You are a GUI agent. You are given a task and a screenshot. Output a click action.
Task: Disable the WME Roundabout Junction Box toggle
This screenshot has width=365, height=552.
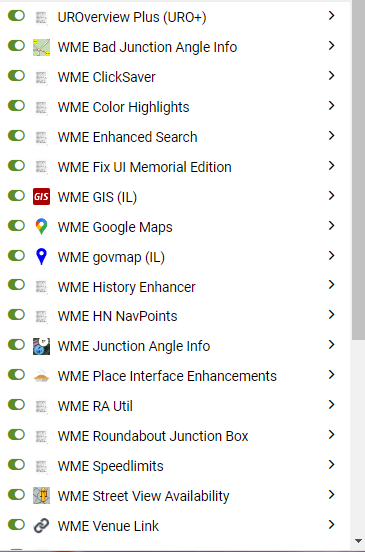pos(16,434)
